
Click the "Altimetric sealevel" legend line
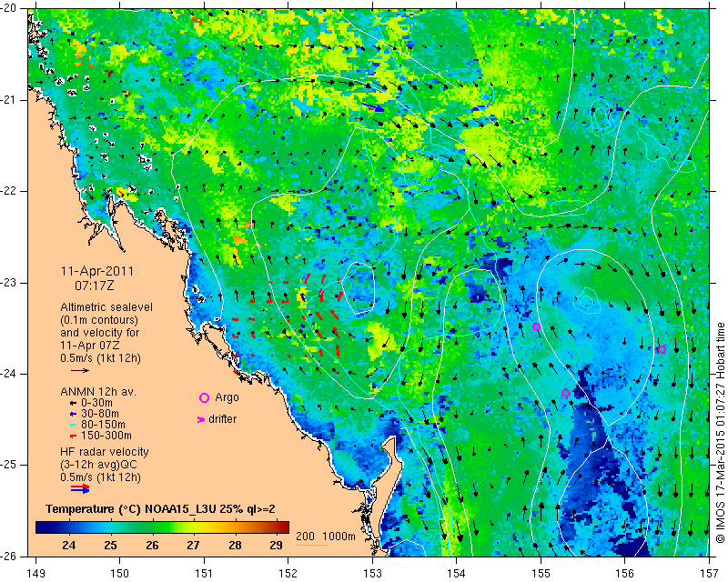pos(106,307)
